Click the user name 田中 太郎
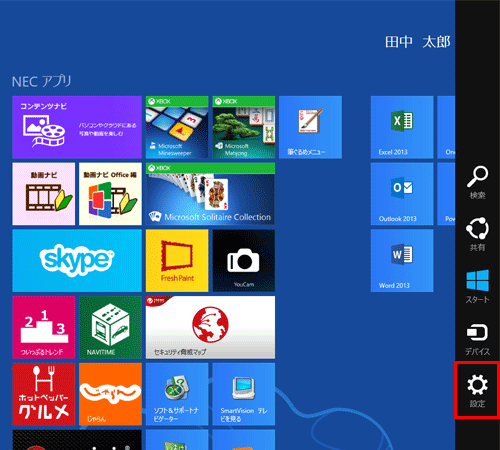Screen dimensions: 500x450 tap(418, 42)
